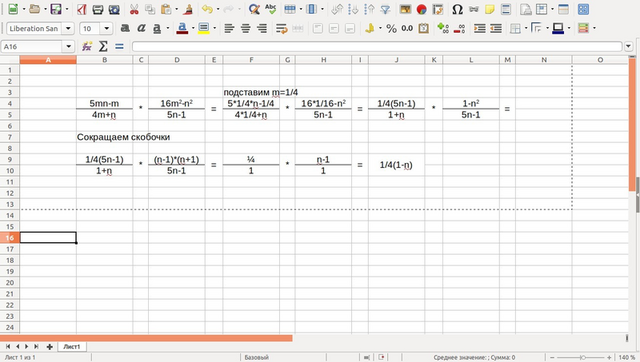Viewport: 640px width, 362px height.
Task: Expand the Name Box dropdown
Action: 69,47
